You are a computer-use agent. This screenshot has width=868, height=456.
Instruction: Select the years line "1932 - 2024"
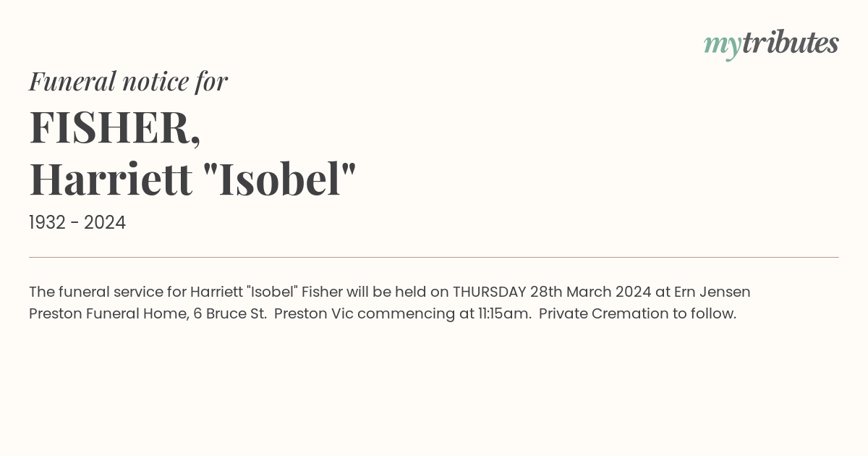pos(77,223)
